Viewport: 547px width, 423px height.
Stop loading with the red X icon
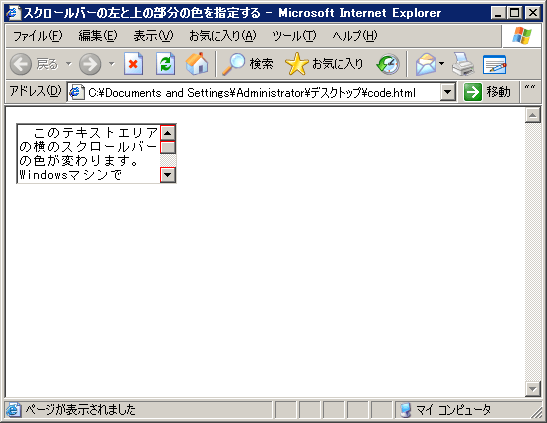point(134,64)
